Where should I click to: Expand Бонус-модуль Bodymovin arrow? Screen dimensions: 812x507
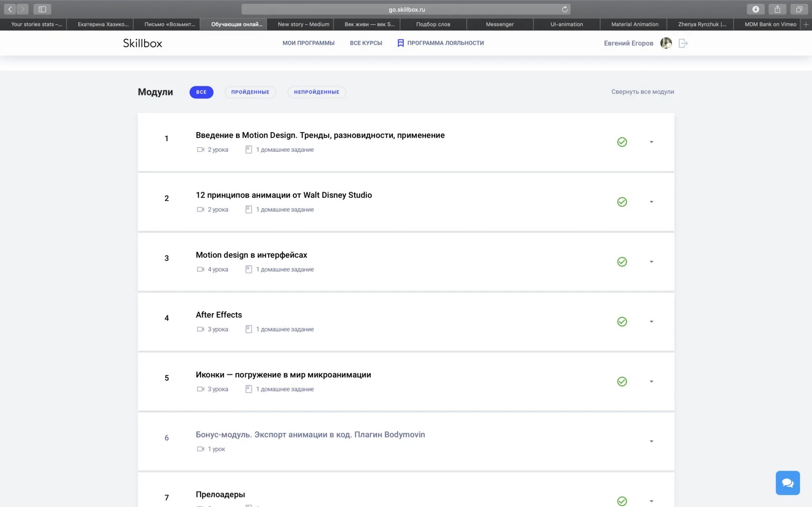(x=651, y=442)
